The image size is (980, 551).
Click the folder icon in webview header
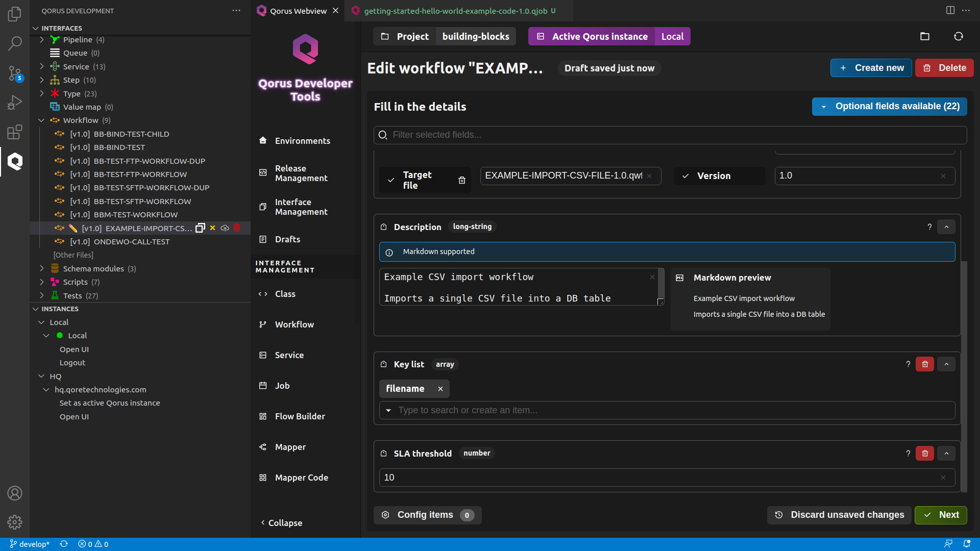pos(925,36)
